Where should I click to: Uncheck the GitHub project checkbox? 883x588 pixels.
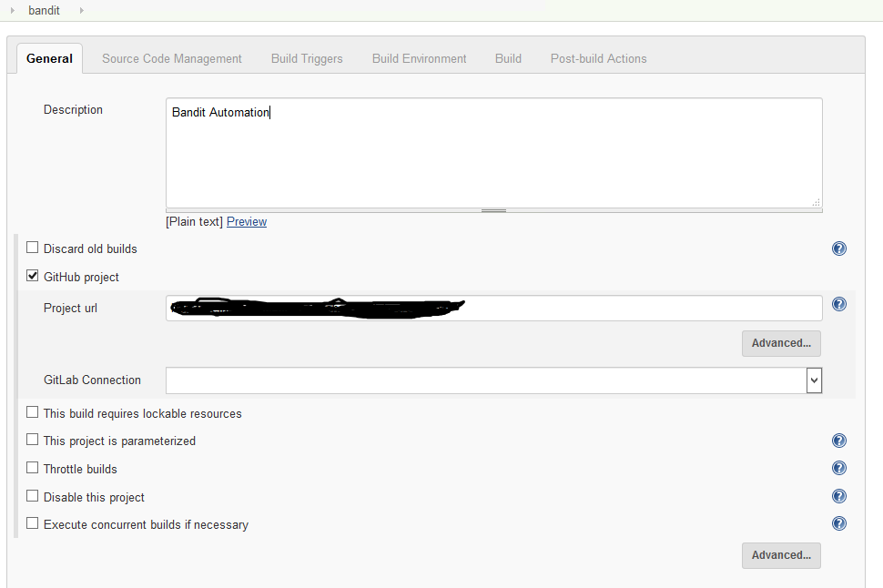click(x=32, y=275)
